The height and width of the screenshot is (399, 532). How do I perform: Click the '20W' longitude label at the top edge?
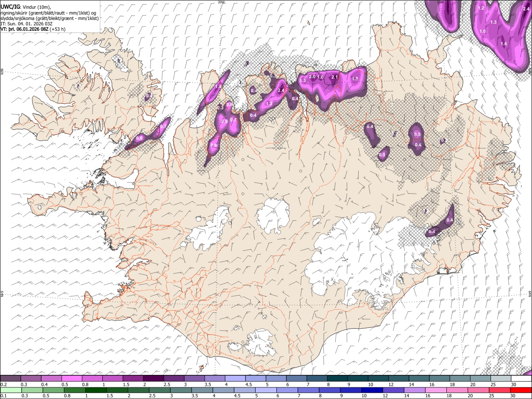(x=221, y=2)
